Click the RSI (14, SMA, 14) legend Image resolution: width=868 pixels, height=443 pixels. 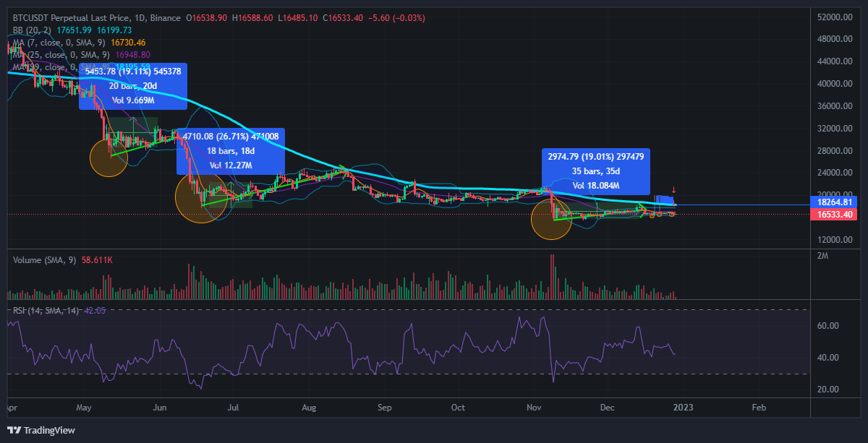(x=46, y=310)
